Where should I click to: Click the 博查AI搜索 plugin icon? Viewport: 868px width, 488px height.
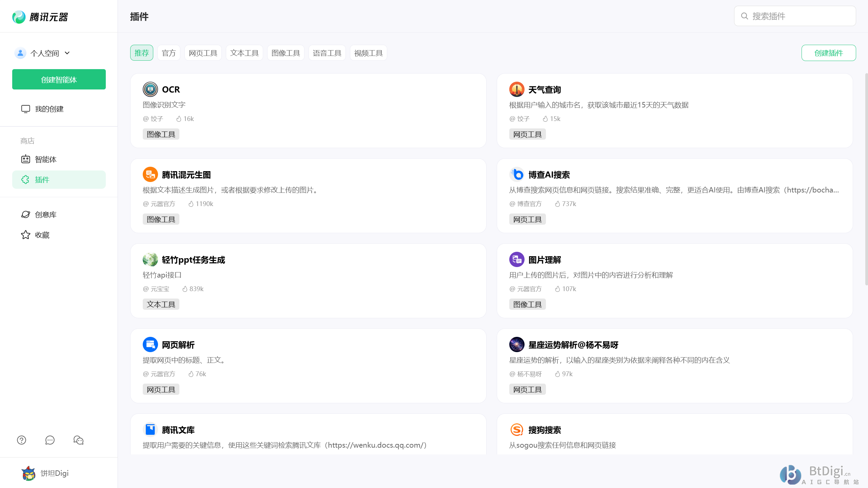point(517,175)
